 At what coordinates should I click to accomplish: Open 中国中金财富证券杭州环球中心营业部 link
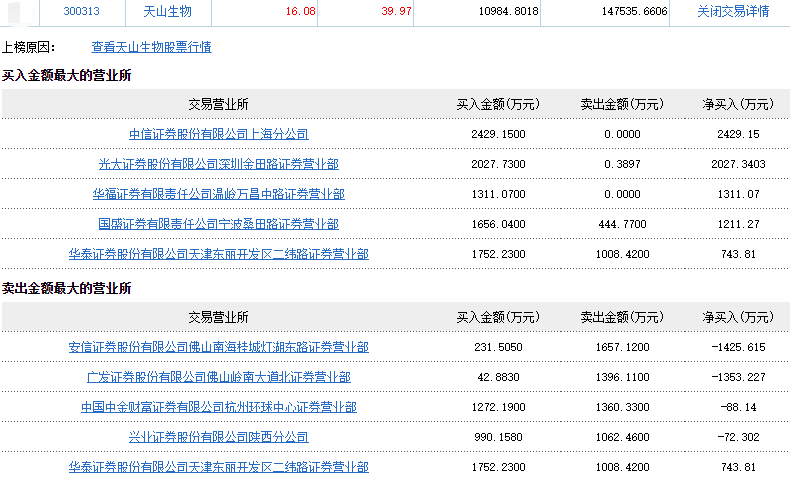[219, 407]
